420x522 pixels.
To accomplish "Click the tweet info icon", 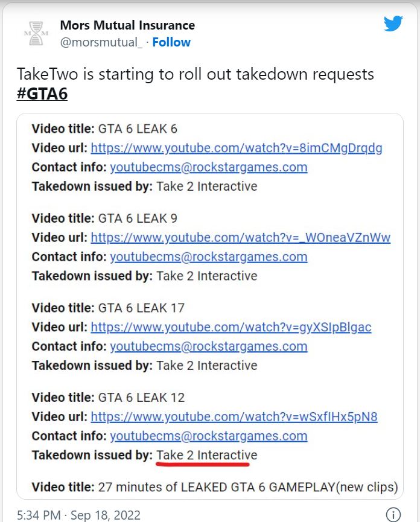I will pos(393,514).
